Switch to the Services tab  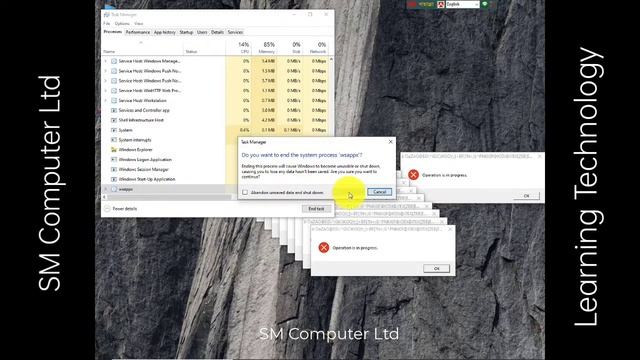click(235, 32)
